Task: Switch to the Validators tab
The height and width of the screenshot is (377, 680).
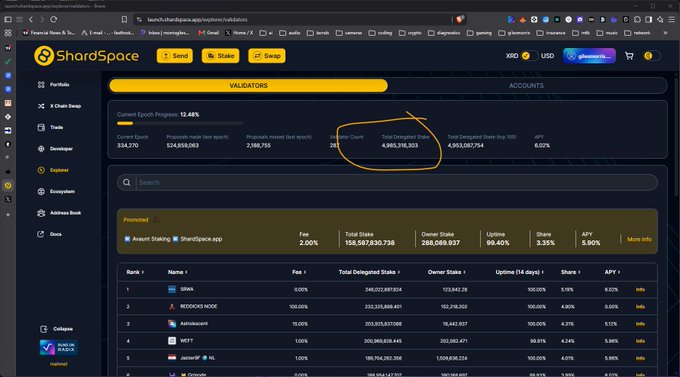Action: 248,85
